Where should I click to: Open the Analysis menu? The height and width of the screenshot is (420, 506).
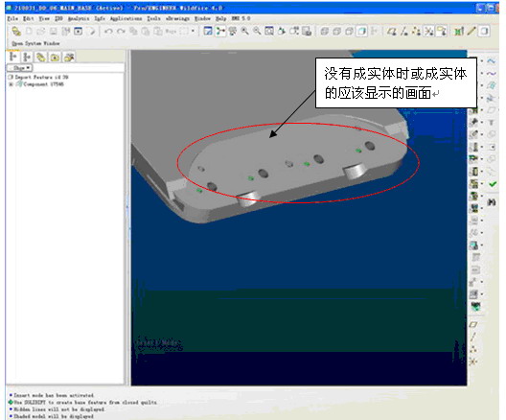[x=79, y=18]
